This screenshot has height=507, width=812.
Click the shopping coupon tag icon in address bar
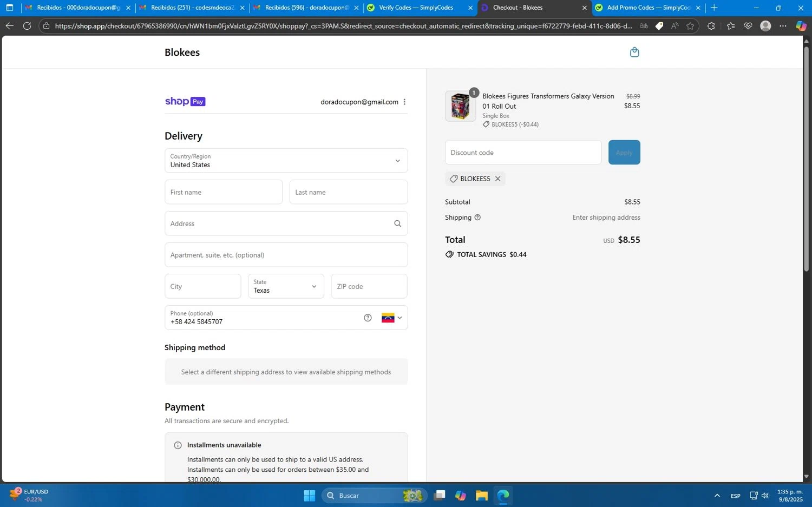[659, 26]
